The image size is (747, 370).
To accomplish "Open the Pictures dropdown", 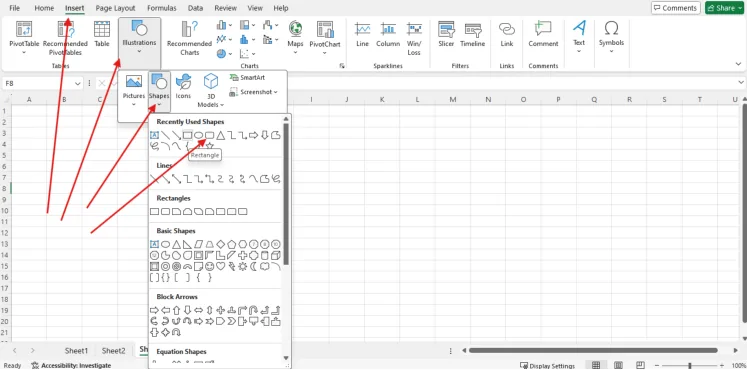I will pos(134,104).
